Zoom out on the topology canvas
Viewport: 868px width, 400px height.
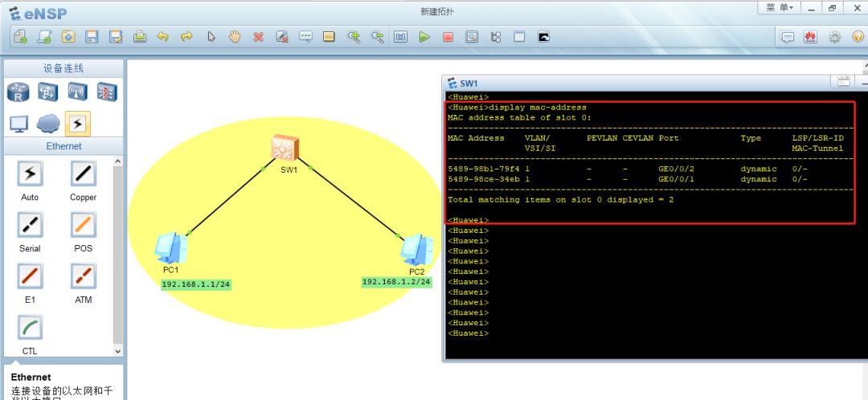click(x=378, y=37)
